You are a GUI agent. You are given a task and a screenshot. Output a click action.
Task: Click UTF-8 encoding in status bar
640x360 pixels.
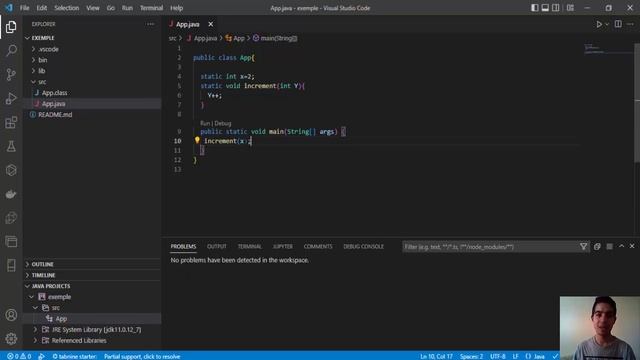(x=498, y=356)
